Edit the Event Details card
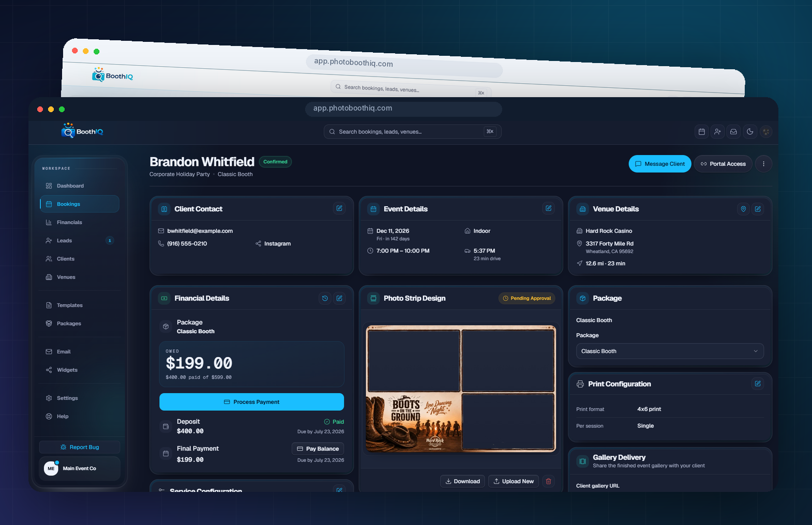 coord(548,208)
